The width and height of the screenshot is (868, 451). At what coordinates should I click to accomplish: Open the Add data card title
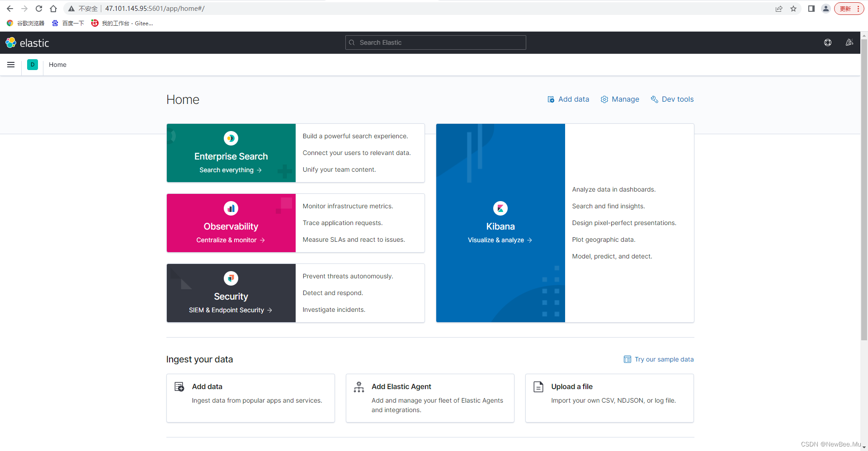(207, 386)
